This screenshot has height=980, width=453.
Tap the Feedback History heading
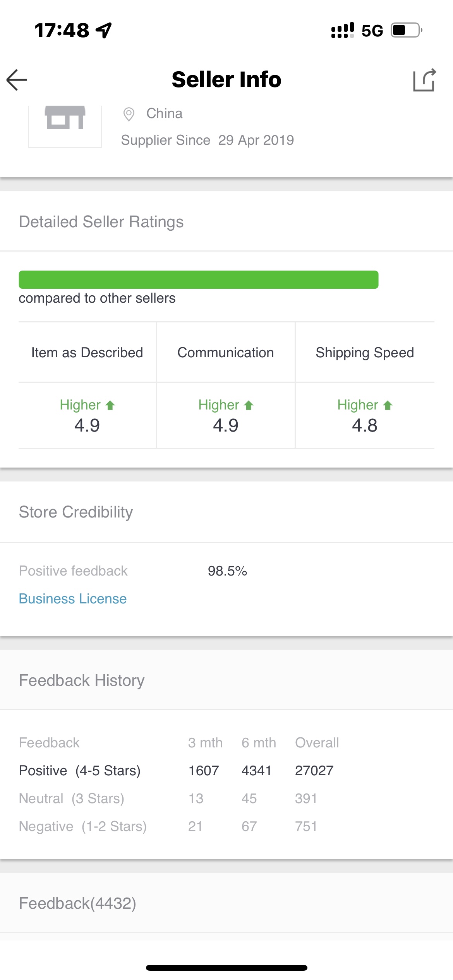[82, 680]
